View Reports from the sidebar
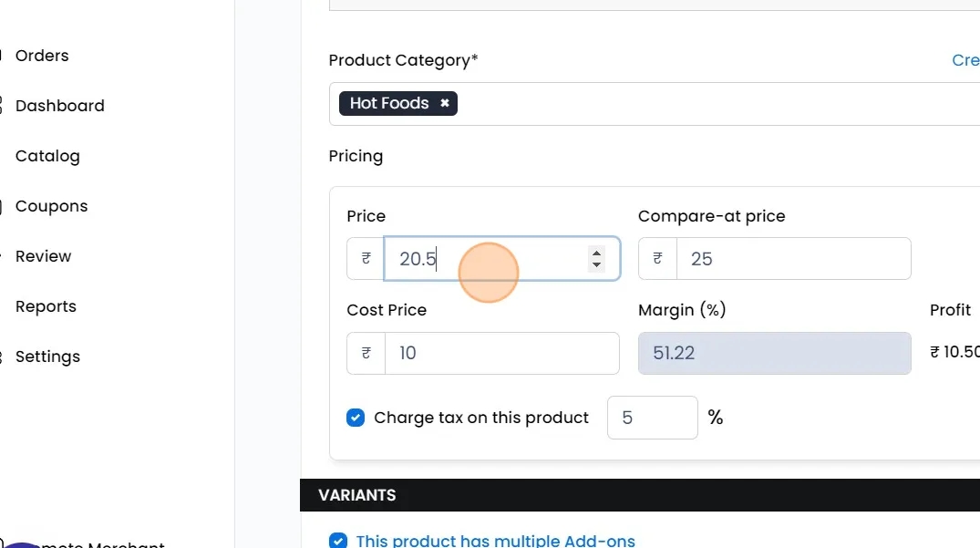 [46, 306]
